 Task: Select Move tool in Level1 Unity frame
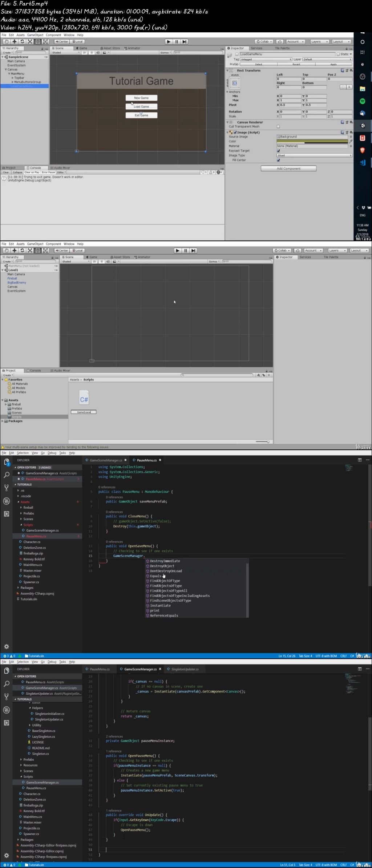14,250
